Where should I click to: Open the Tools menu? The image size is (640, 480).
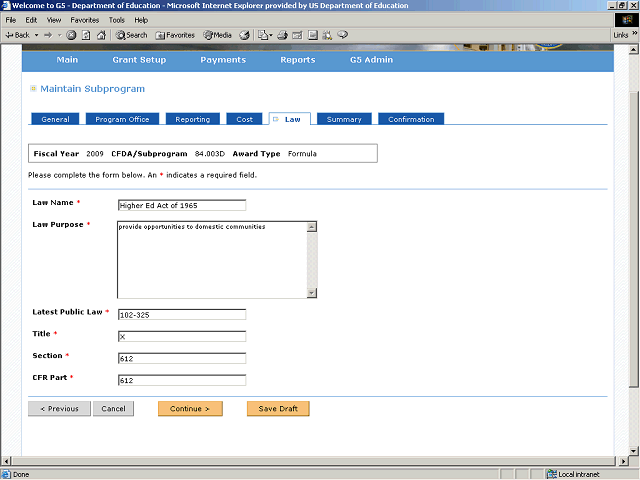click(x=116, y=20)
